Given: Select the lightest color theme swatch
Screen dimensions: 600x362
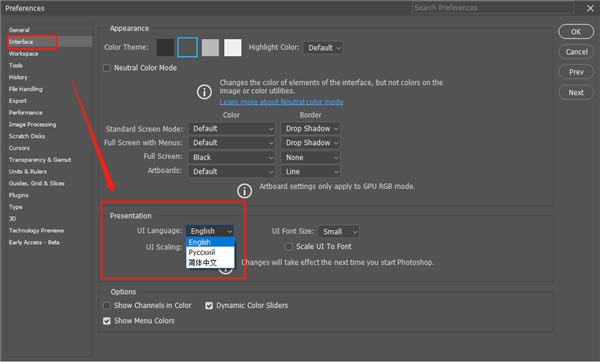Looking at the screenshot, I should coord(233,47).
